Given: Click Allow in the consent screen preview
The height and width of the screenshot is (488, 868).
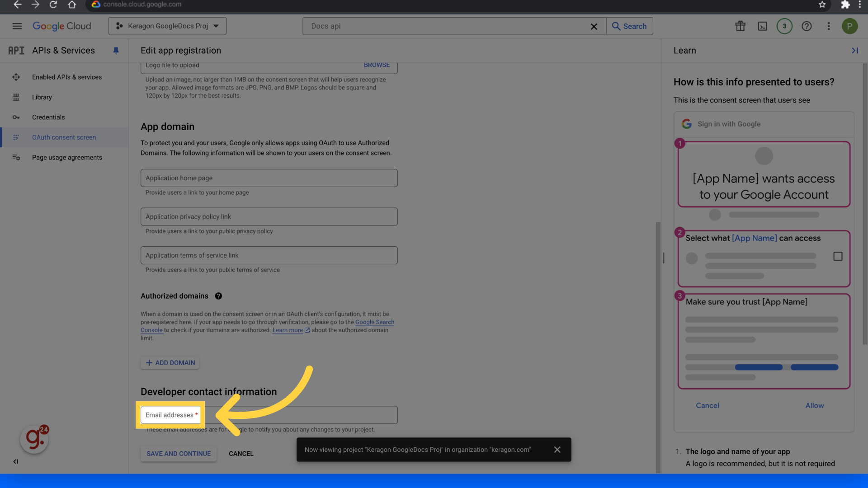Looking at the screenshot, I should (815, 406).
